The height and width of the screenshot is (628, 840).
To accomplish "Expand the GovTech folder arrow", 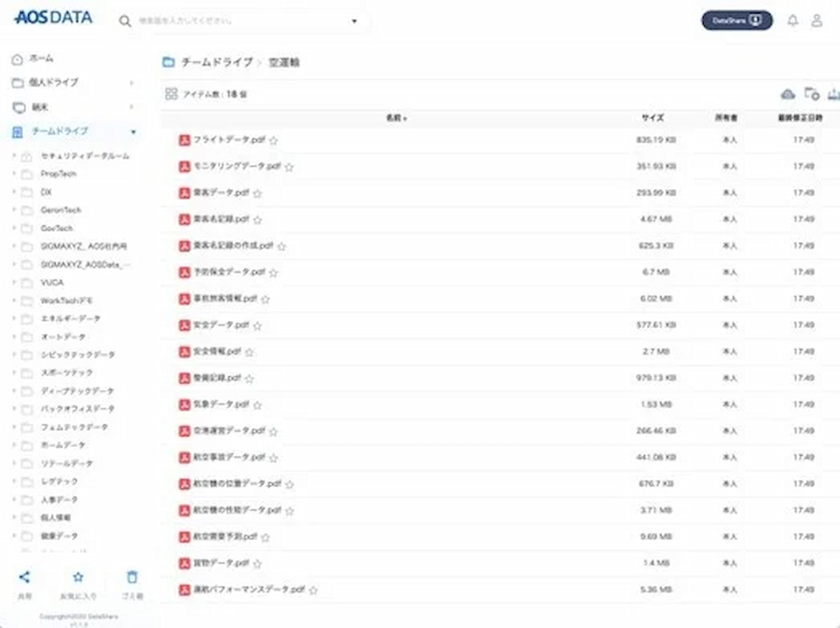I will (x=14, y=228).
